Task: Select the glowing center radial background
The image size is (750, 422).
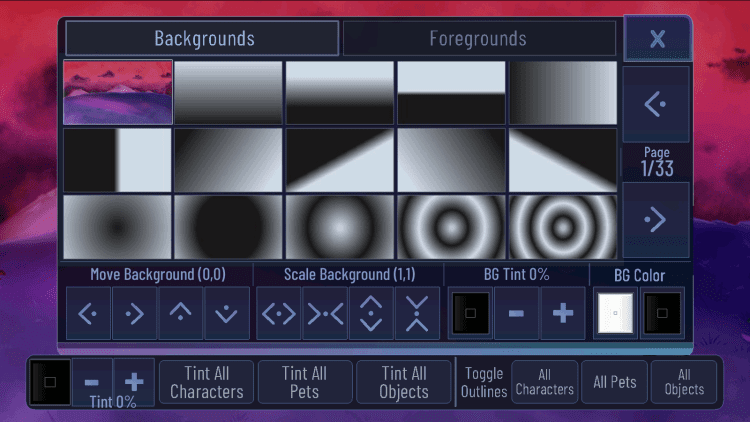Action: pyautogui.click(x=340, y=227)
